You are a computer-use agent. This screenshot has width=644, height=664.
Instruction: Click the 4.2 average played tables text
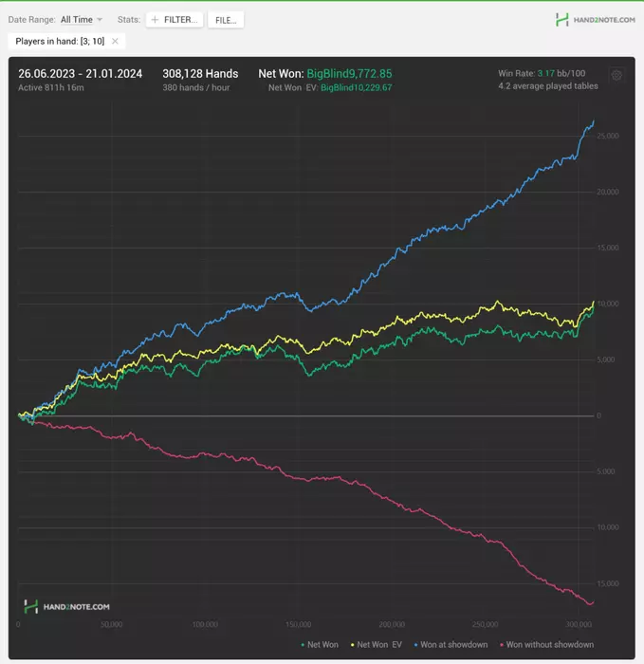point(548,86)
